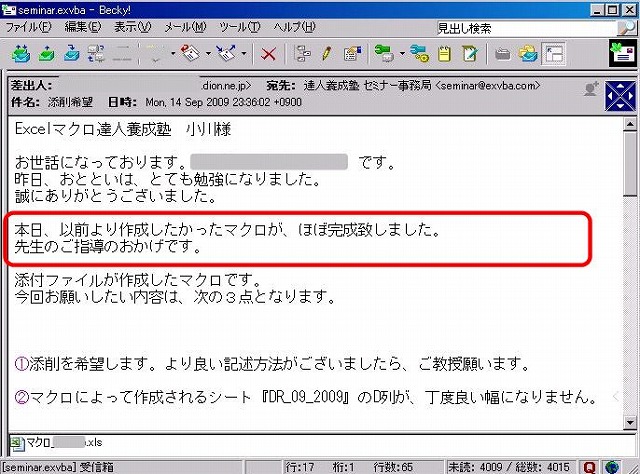Minimize the Becky! window
Screen dimensions: 640x474
pos(598,10)
